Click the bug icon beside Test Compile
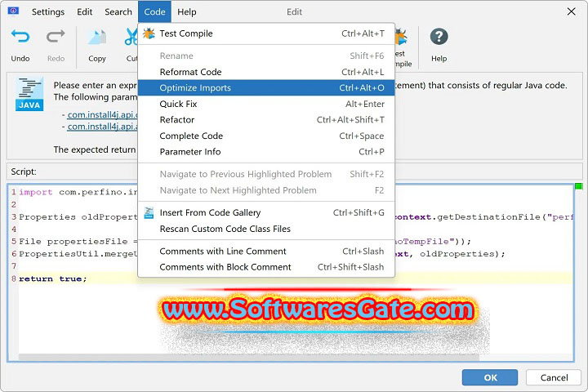The height and width of the screenshot is (392, 588). pyautogui.click(x=149, y=33)
